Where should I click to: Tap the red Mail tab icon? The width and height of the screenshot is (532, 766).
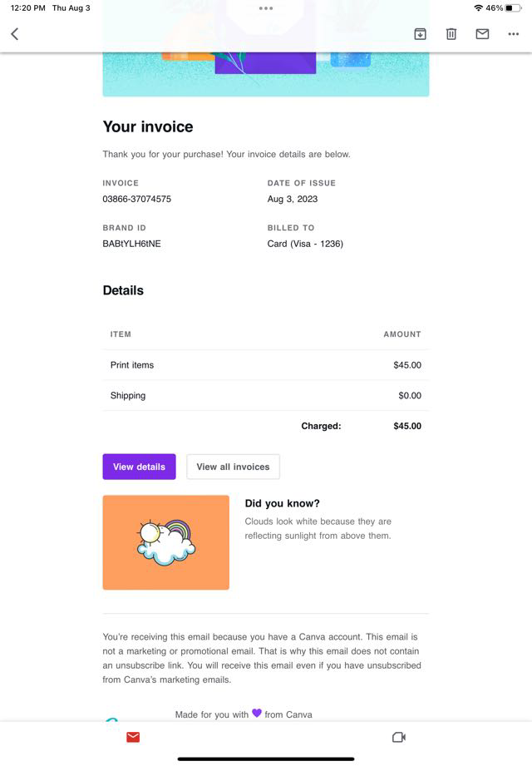[x=133, y=737]
